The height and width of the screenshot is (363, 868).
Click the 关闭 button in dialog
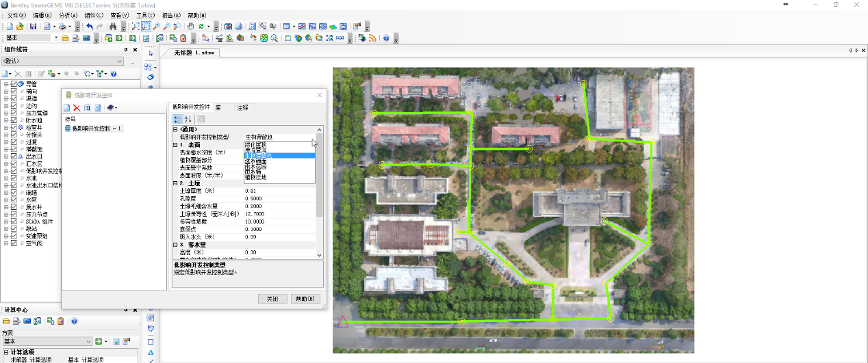(x=272, y=299)
